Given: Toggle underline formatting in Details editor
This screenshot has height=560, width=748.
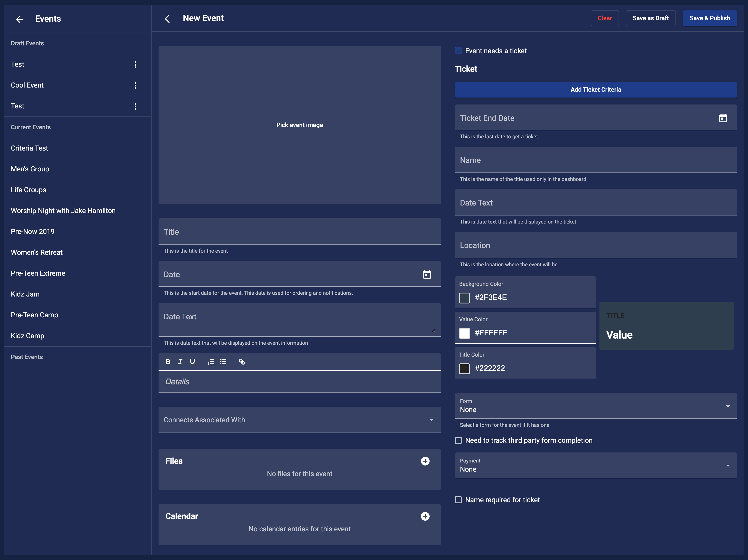Looking at the screenshot, I should coord(192,361).
